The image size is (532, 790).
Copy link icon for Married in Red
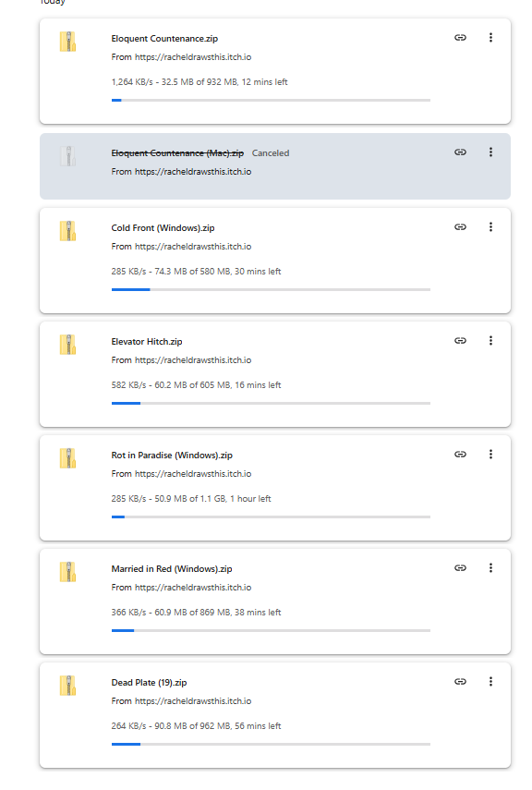pos(460,568)
